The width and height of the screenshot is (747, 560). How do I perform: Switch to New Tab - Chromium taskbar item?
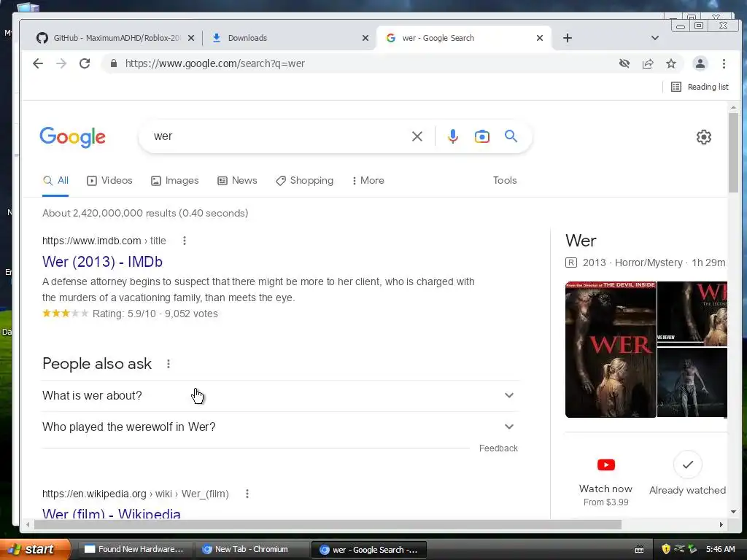[251, 550]
